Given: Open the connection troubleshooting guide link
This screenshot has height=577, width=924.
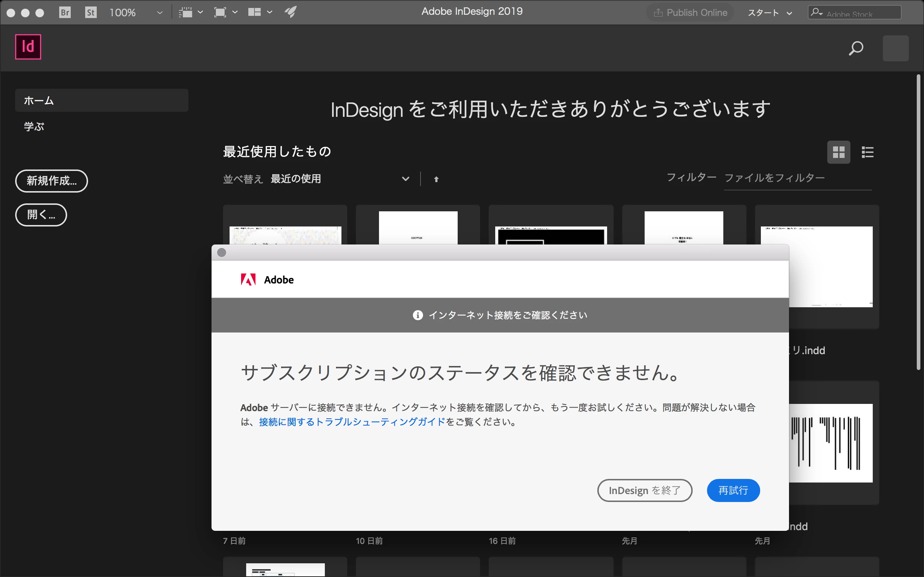Looking at the screenshot, I should [x=352, y=422].
